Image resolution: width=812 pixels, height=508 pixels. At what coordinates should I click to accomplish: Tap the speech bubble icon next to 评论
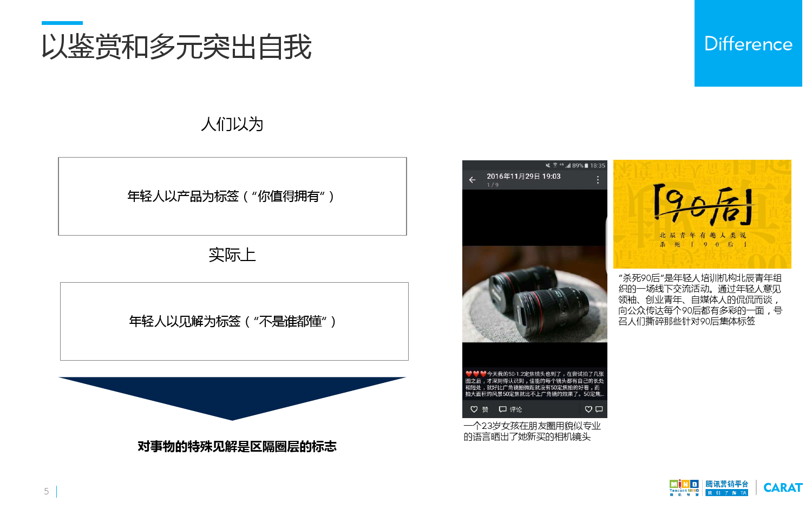(x=502, y=409)
